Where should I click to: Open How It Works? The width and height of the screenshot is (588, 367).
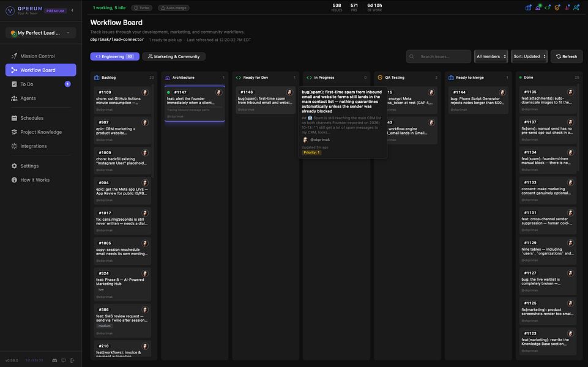(x=41, y=180)
